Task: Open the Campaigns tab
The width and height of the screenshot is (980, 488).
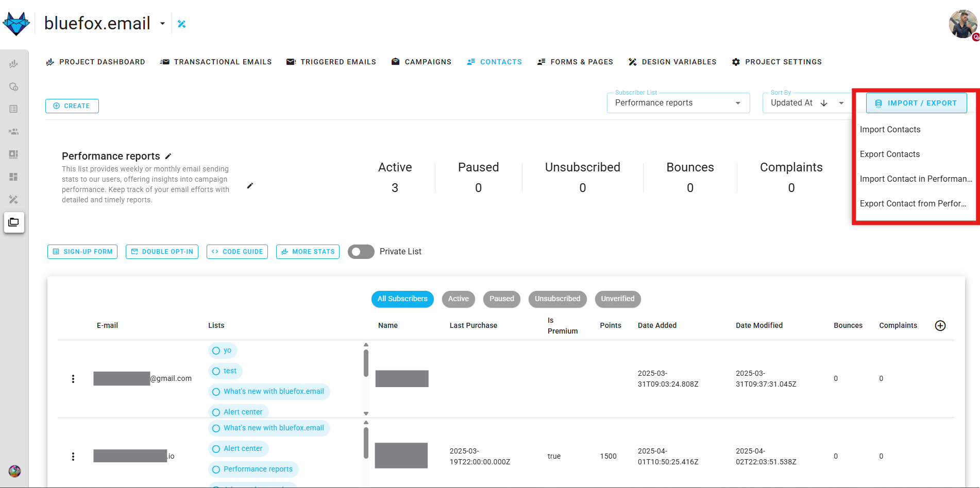Action: tap(421, 62)
